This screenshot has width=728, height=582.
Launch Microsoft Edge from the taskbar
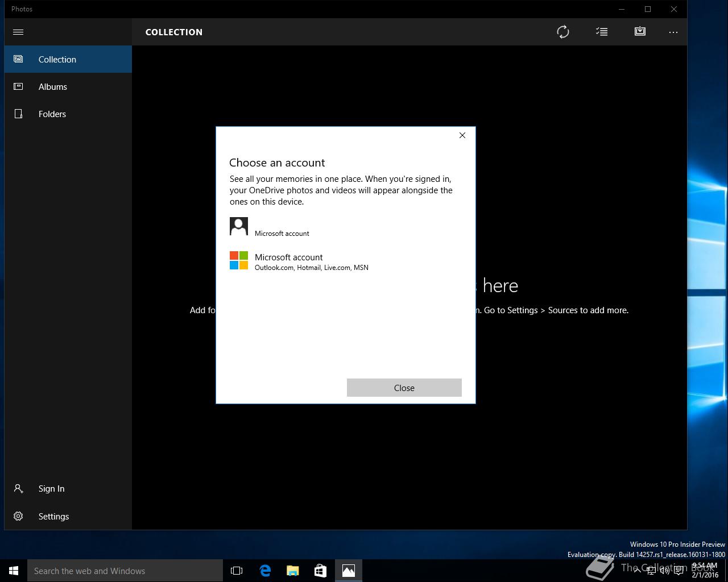coord(265,571)
